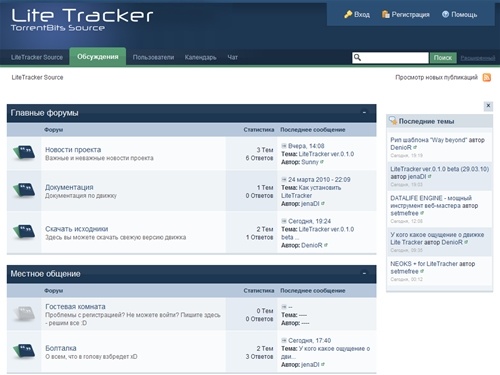Open the Помощь help link
The width and height of the screenshot is (500, 375).
tap(464, 15)
